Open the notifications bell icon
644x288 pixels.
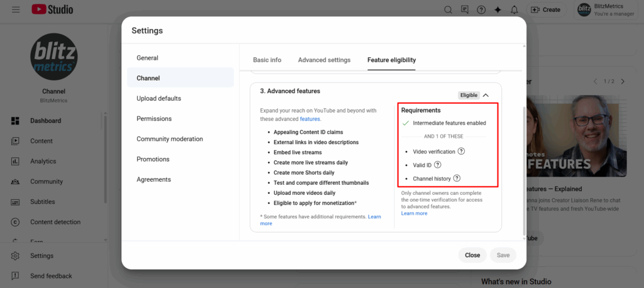[514, 9]
